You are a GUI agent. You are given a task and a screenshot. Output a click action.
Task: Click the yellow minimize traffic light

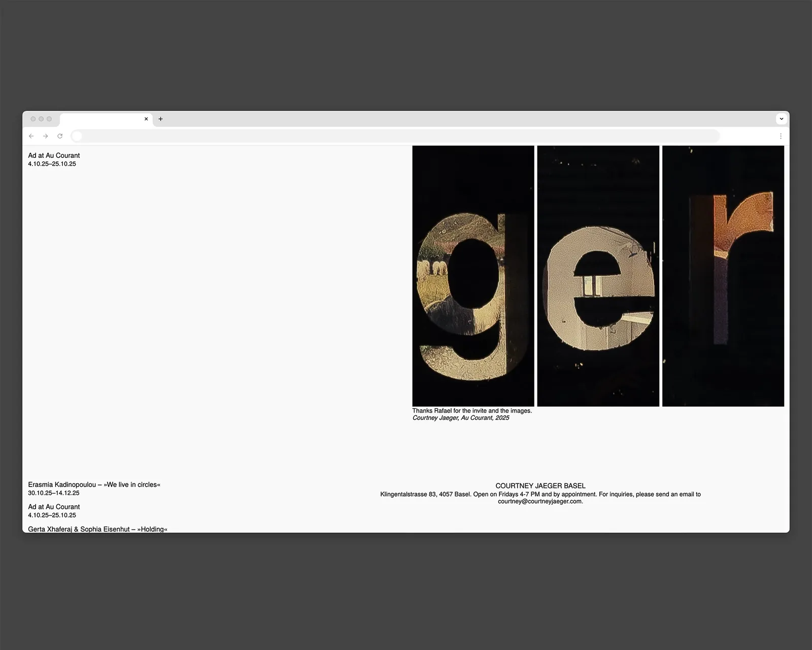(x=40, y=119)
